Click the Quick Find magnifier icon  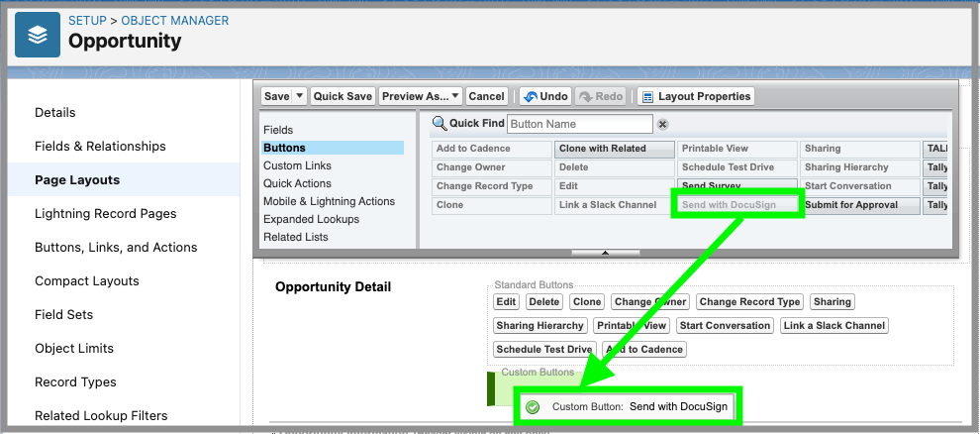pyautogui.click(x=440, y=124)
